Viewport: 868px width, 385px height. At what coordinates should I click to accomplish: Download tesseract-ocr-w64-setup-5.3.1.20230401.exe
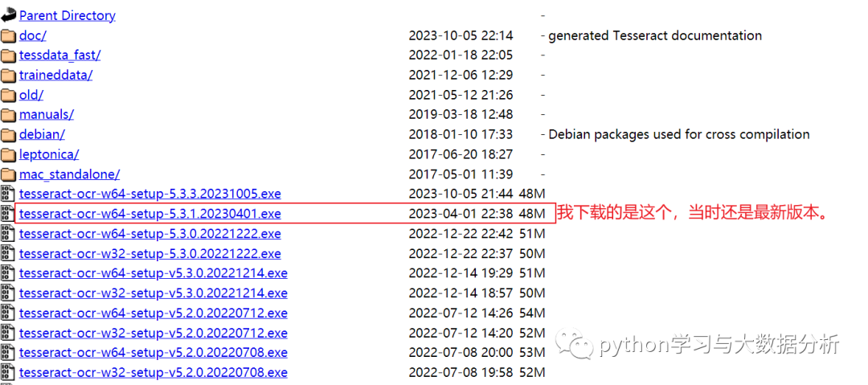click(150, 214)
